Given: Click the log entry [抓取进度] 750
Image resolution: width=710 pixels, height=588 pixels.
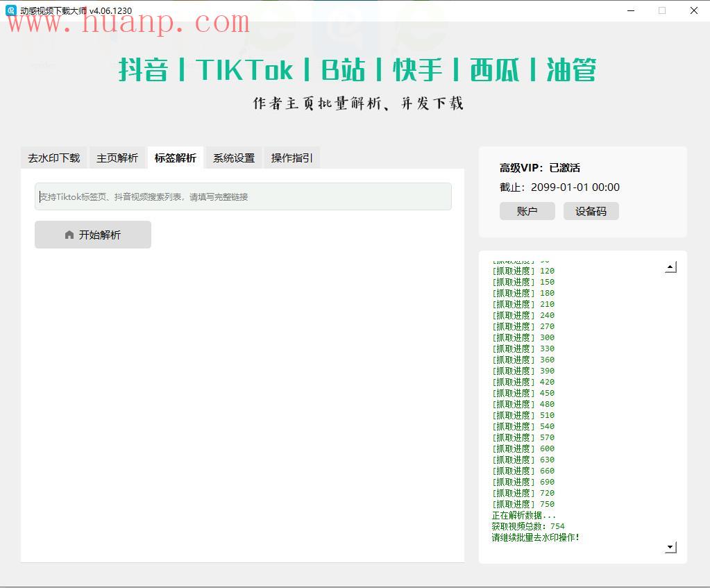Looking at the screenshot, I should coord(523,504).
